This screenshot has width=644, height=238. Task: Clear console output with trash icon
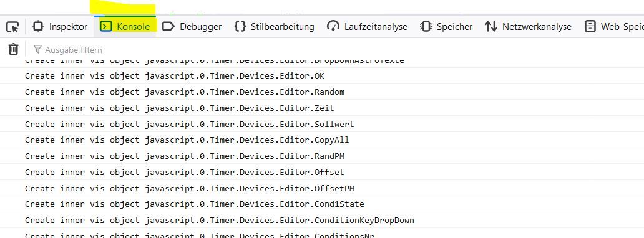pyautogui.click(x=14, y=50)
